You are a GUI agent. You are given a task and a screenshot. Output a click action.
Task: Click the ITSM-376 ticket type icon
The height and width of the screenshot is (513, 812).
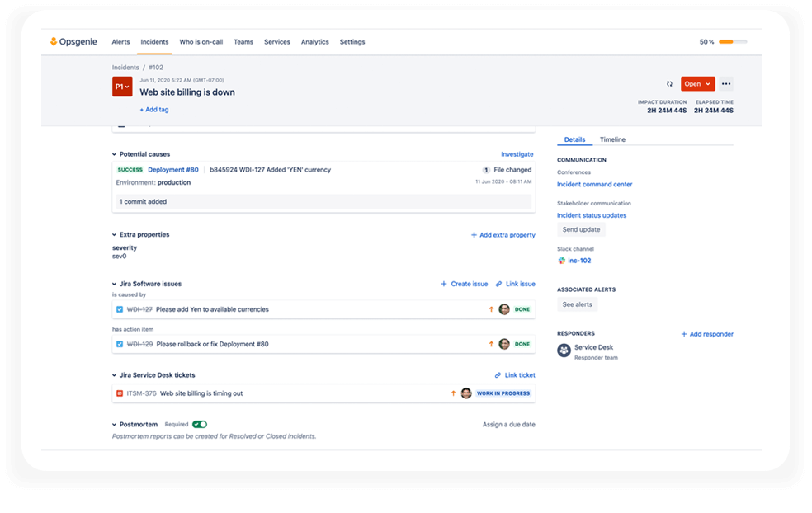pos(120,394)
